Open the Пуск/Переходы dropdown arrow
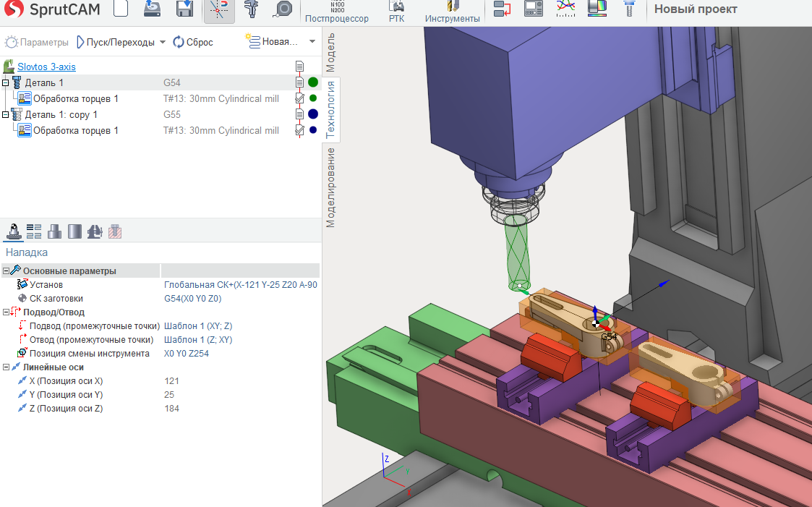Viewport: 812px width, 507px height. 163,42
